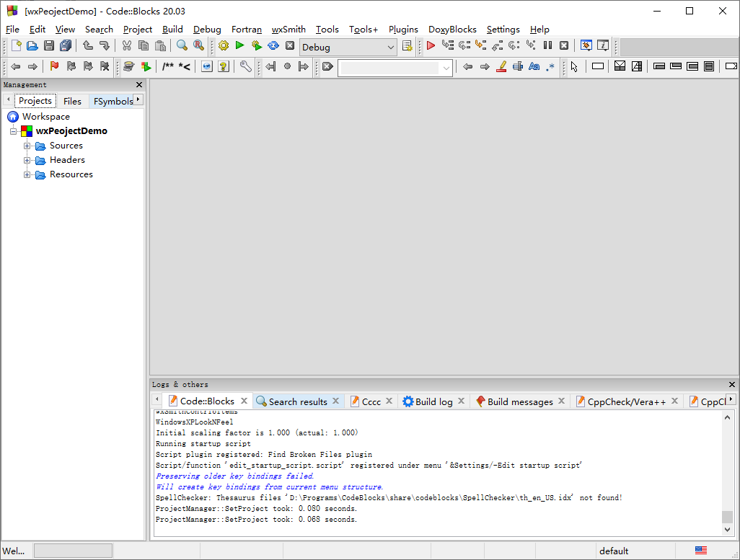Abort the current build
This screenshot has height=560, width=740.
pos(290,45)
